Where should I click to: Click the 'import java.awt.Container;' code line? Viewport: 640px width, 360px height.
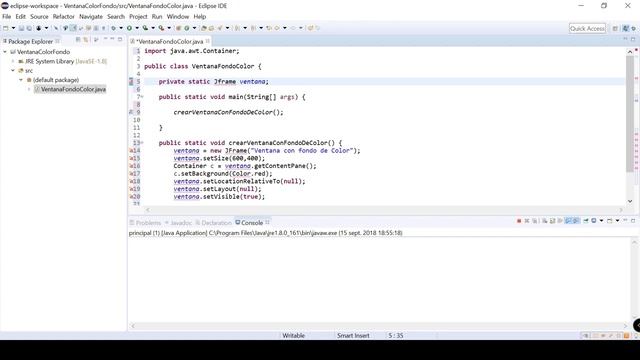pyautogui.click(x=192, y=51)
